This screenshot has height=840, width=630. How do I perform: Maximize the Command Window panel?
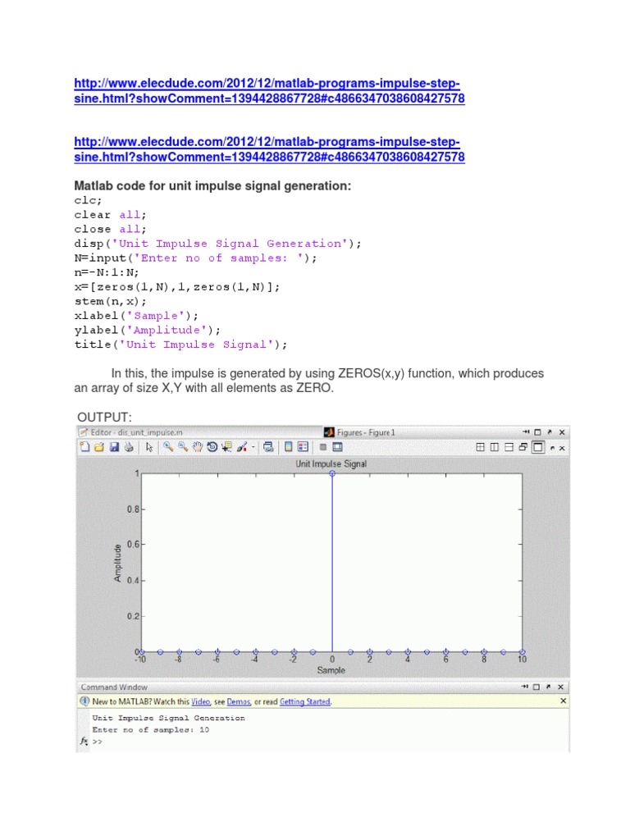[x=536, y=687]
